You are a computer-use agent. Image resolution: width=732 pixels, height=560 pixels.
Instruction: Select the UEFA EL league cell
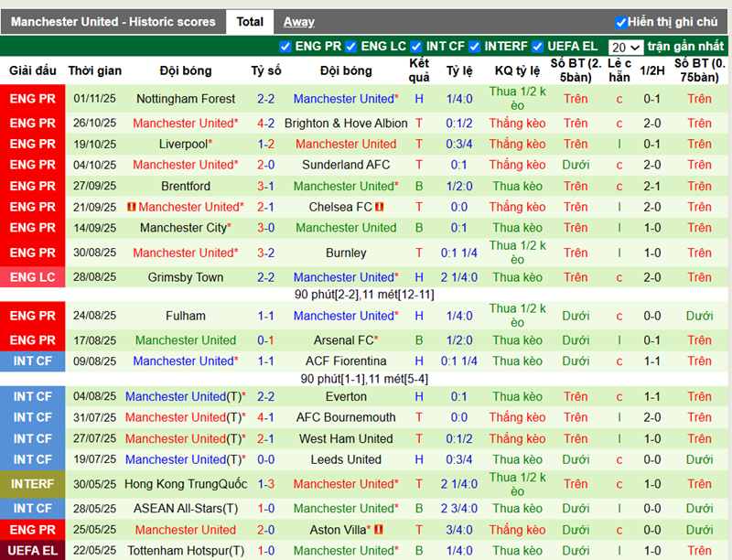[x=33, y=551]
